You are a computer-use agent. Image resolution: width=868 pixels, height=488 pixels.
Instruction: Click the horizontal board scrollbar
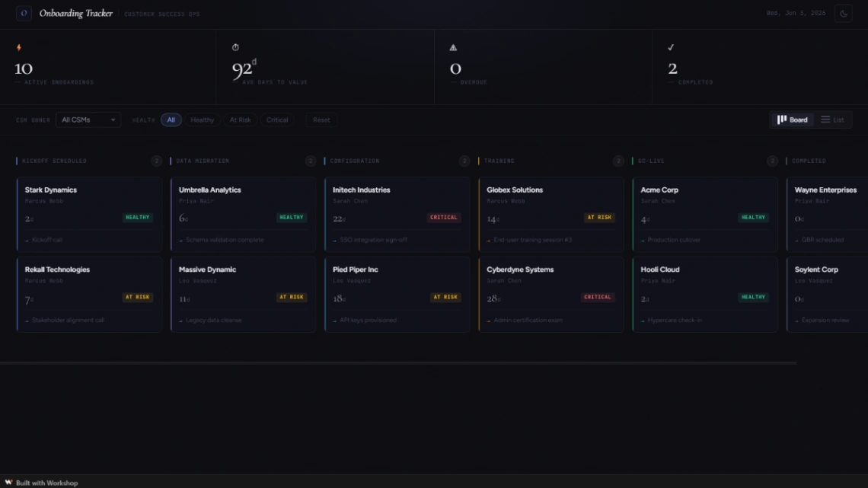click(398, 363)
